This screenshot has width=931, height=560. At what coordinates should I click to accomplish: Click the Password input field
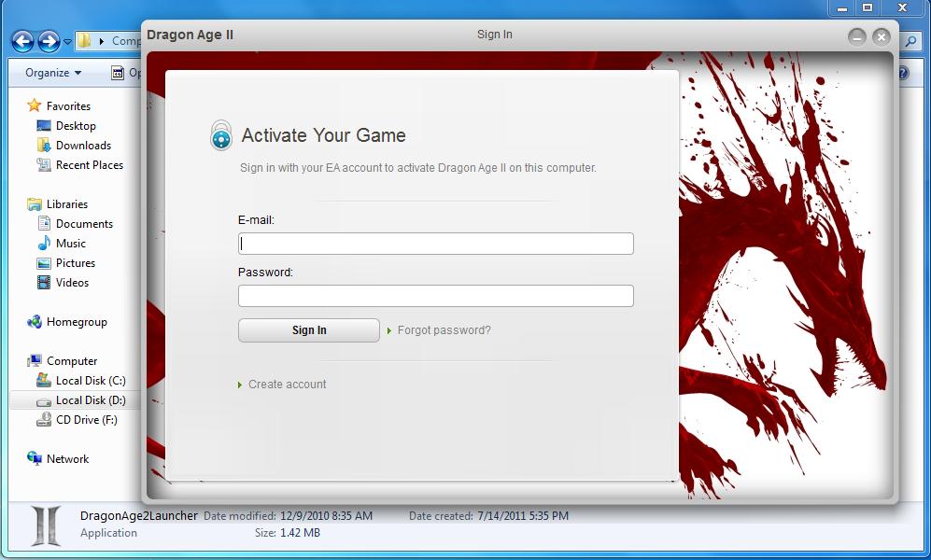pyautogui.click(x=436, y=296)
